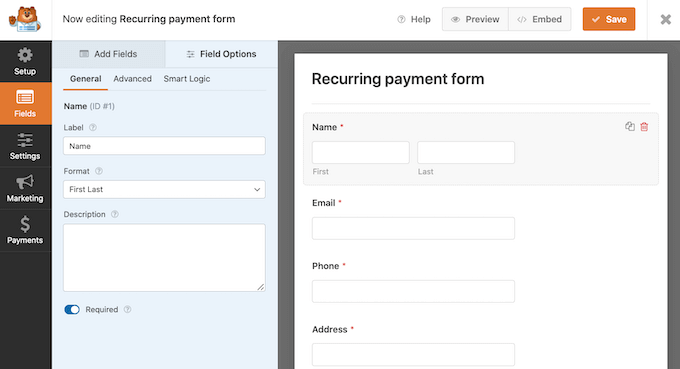Click the WPForms bear mascot logo
Image resolution: width=680 pixels, height=369 pixels.
25,20
